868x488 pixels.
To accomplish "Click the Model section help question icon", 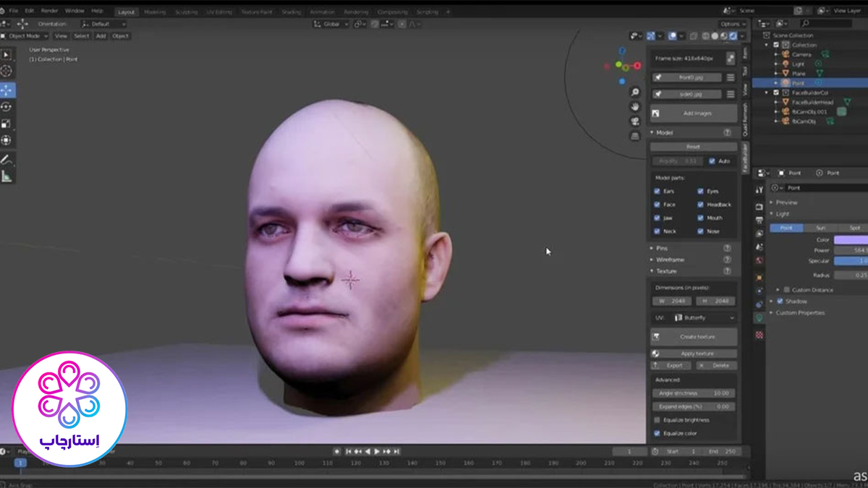I will click(727, 133).
